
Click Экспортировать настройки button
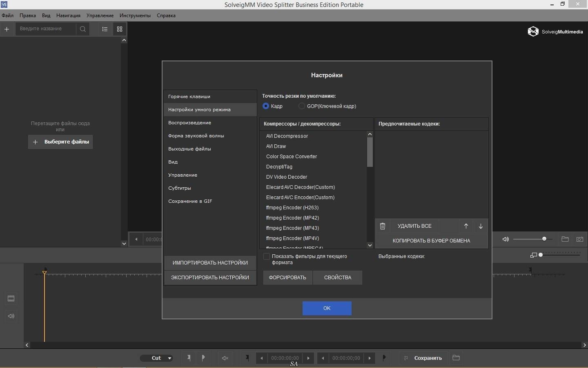(x=210, y=278)
